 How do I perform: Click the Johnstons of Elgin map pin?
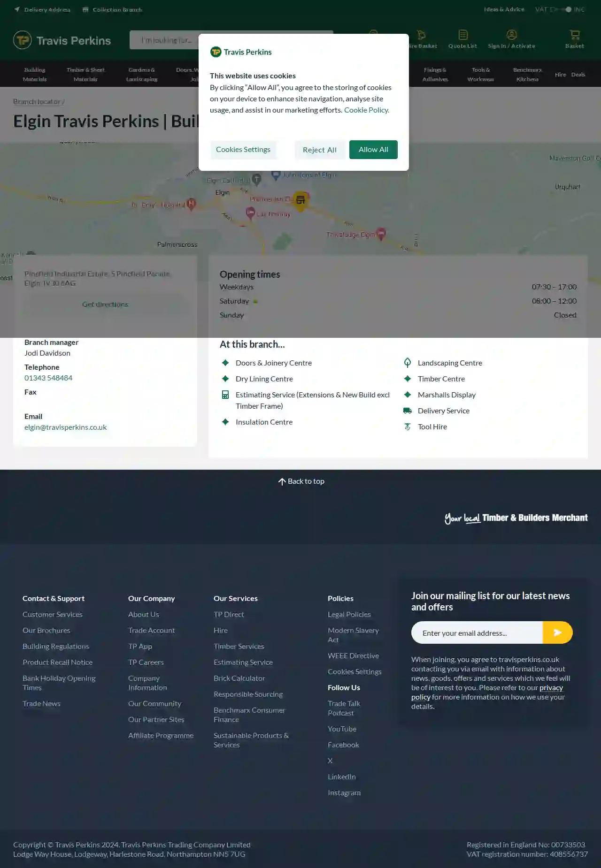pos(276,176)
